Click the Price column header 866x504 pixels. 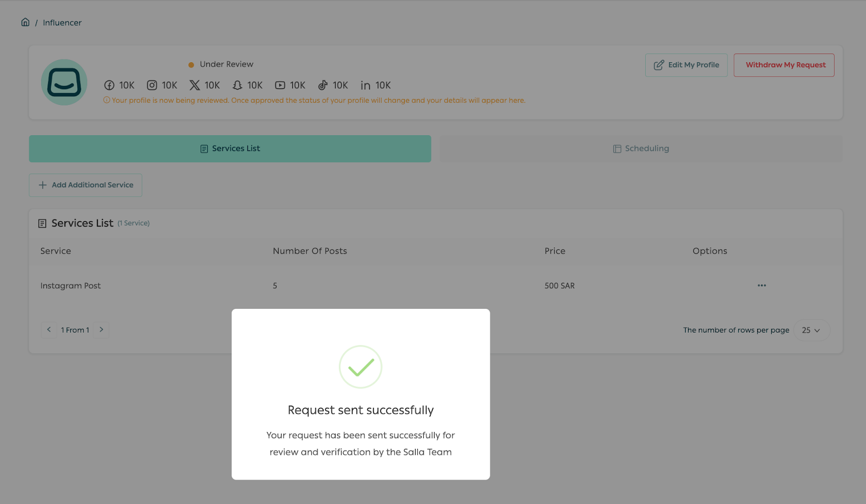(x=555, y=251)
